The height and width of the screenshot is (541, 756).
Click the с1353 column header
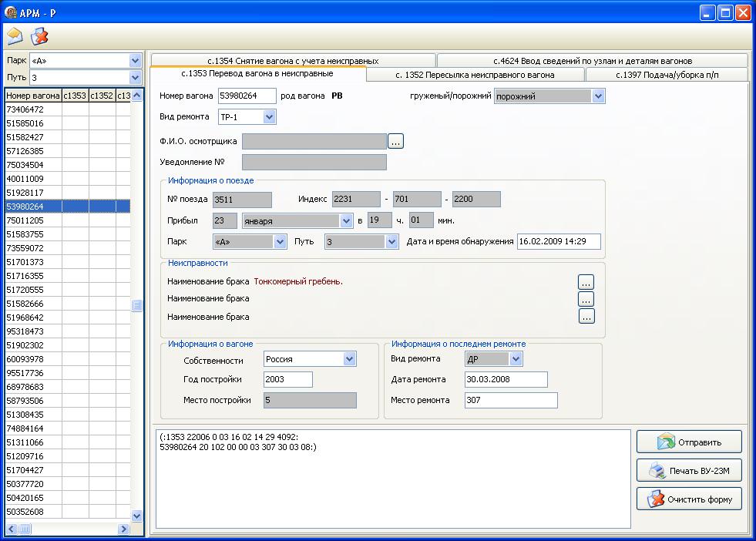point(76,96)
